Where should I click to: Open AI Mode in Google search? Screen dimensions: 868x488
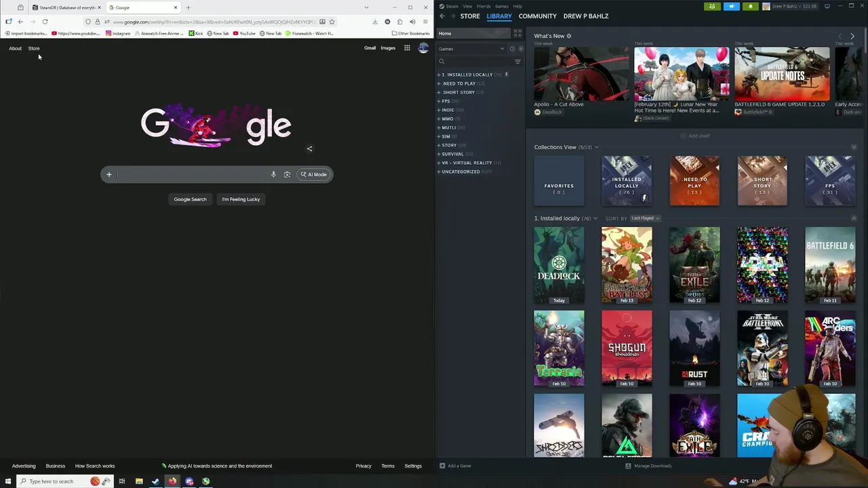click(314, 174)
